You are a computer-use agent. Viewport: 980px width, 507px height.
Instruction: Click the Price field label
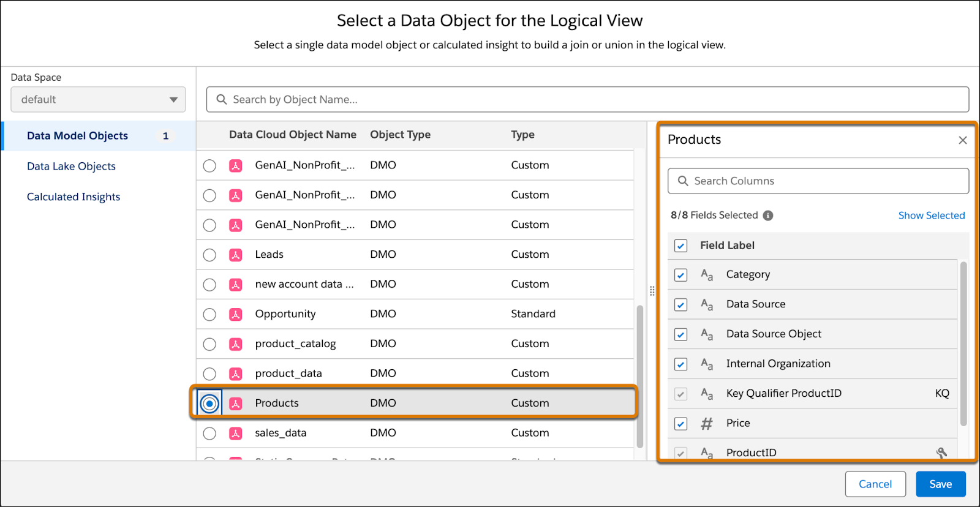[x=738, y=423]
